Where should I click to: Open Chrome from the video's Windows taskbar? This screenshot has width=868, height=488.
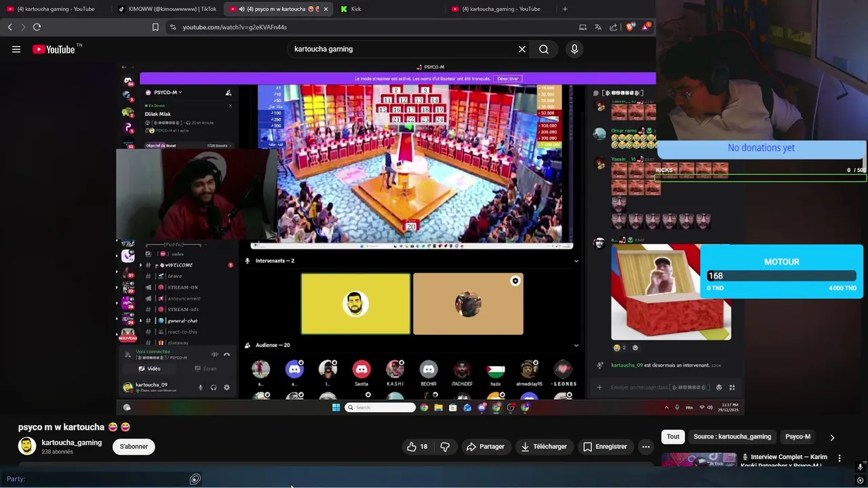pyautogui.click(x=424, y=407)
